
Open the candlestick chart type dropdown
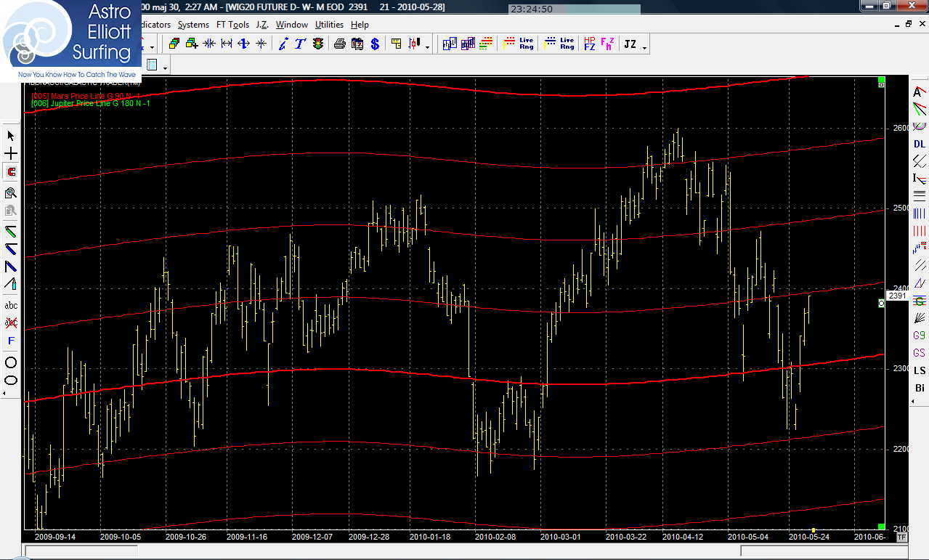[427, 47]
